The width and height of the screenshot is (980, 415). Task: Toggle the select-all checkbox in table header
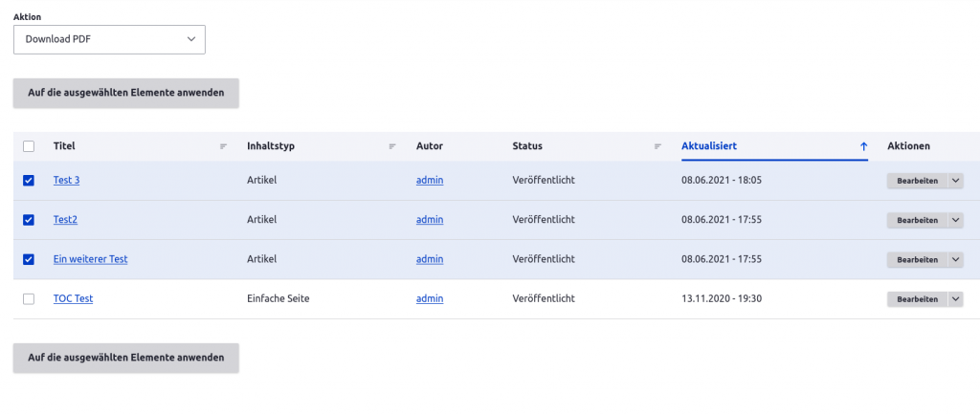pos(29,146)
